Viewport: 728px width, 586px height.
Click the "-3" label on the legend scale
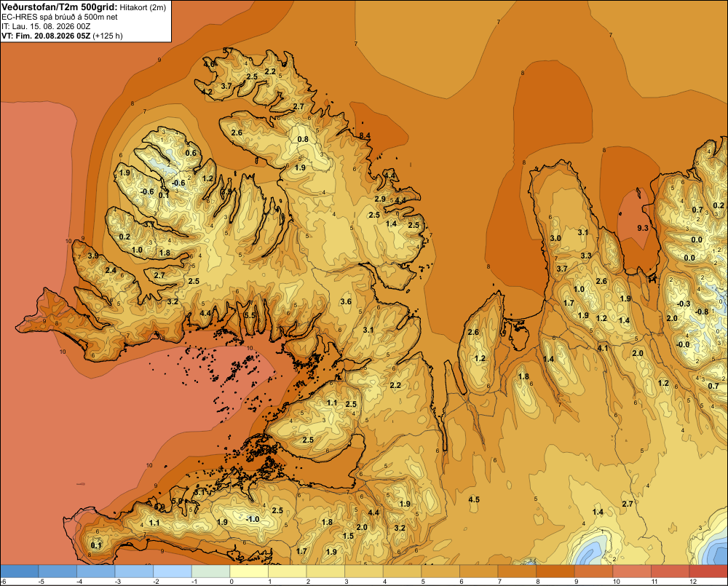pos(118,582)
